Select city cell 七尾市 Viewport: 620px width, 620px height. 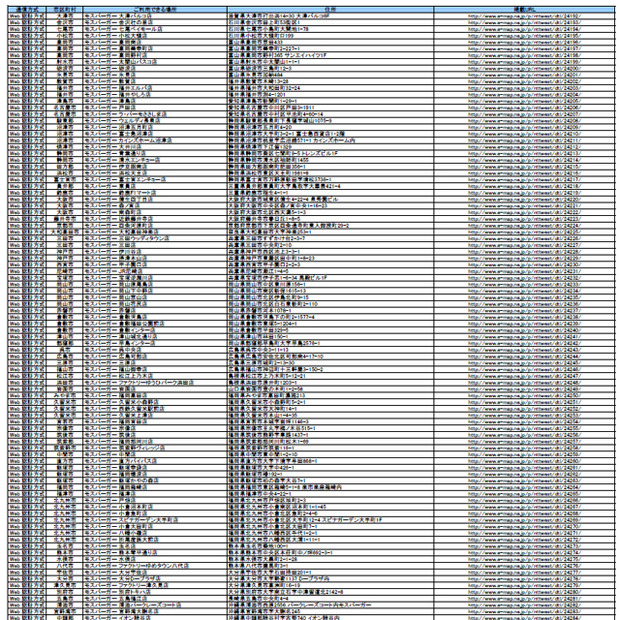pyautogui.click(x=64, y=29)
